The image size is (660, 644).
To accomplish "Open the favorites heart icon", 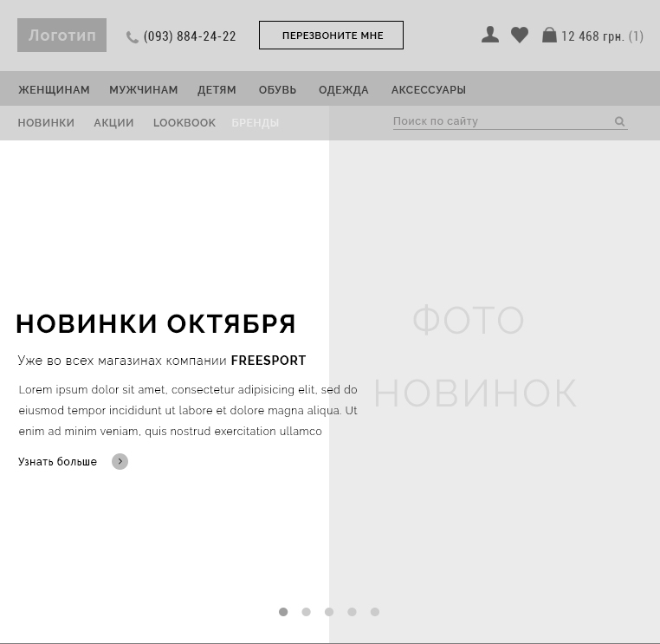I will point(520,35).
